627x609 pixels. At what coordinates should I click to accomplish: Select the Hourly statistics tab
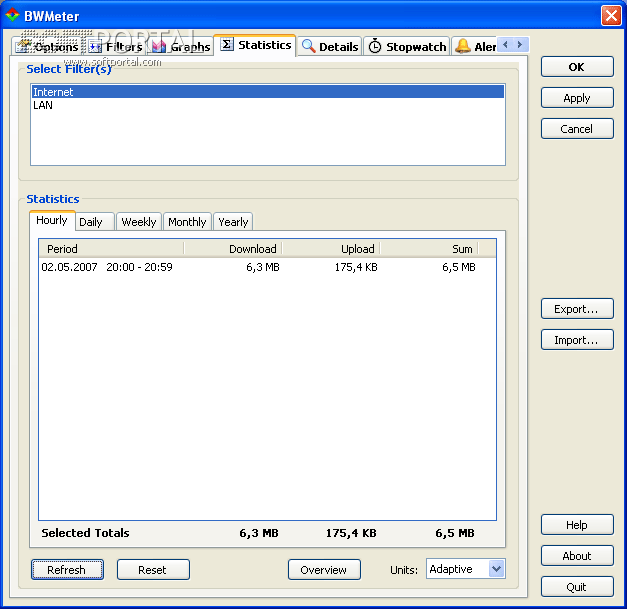coord(52,220)
